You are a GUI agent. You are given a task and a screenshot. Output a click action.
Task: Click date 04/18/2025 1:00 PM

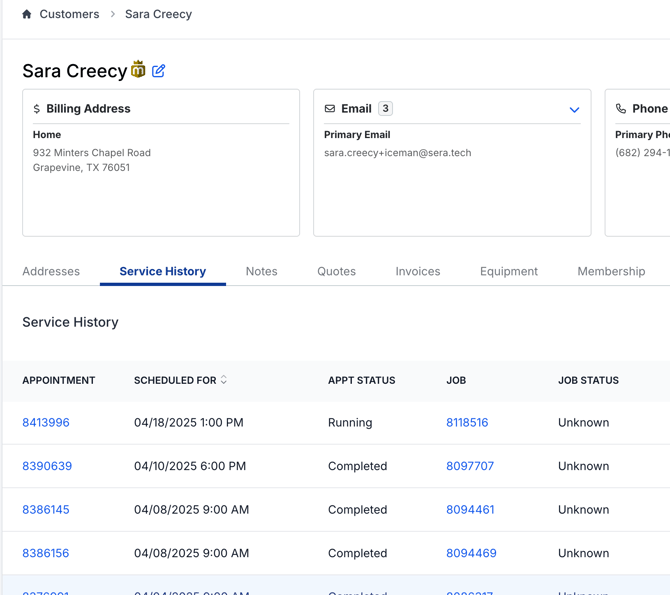click(x=188, y=423)
